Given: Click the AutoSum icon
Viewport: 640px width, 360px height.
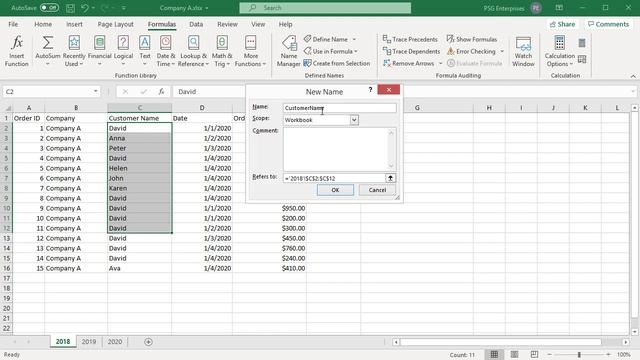Looking at the screenshot, I should 48,43.
